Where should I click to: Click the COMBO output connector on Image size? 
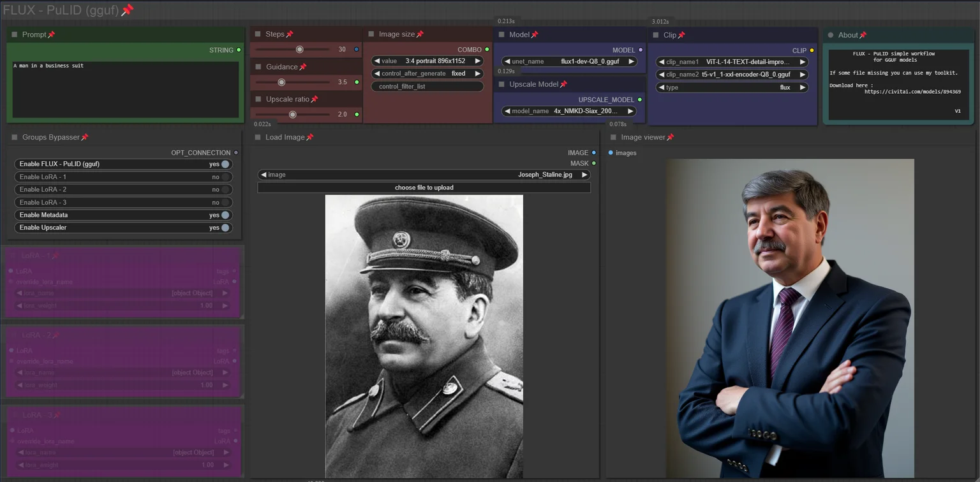point(487,49)
